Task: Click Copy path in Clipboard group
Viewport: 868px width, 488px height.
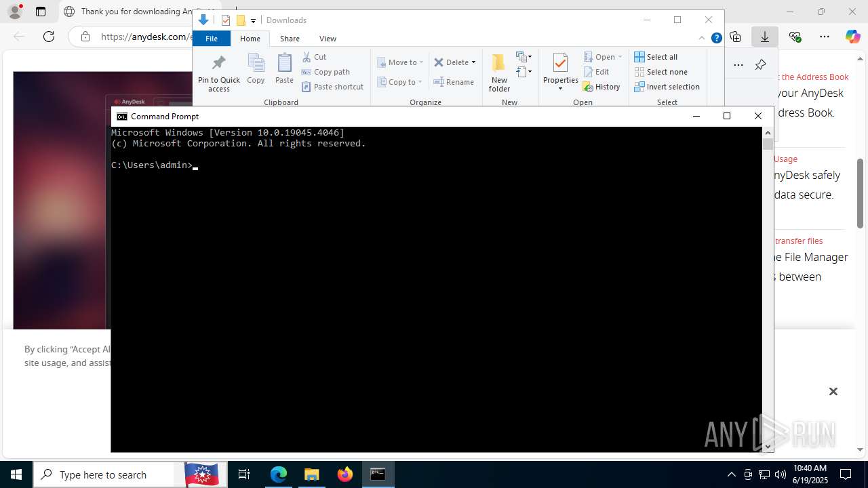Action: click(x=326, y=72)
